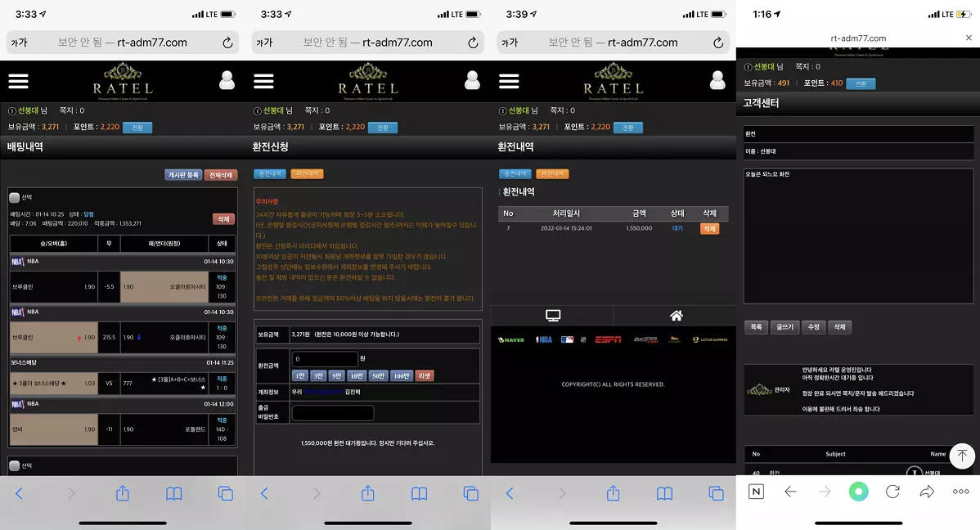The width and height of the screenshot is (980, 530).
Task: Tap green circle button in Naver toolbar
Action: coord(858,492)
